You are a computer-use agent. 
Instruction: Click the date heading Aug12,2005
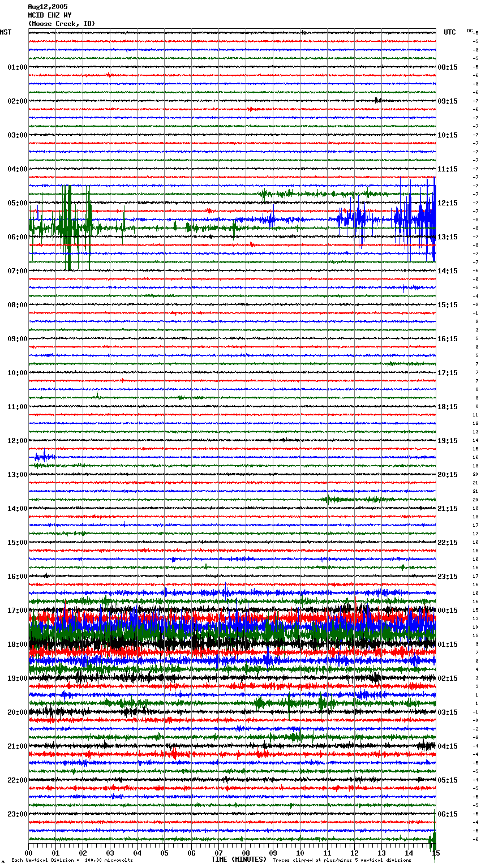[48, 7]
